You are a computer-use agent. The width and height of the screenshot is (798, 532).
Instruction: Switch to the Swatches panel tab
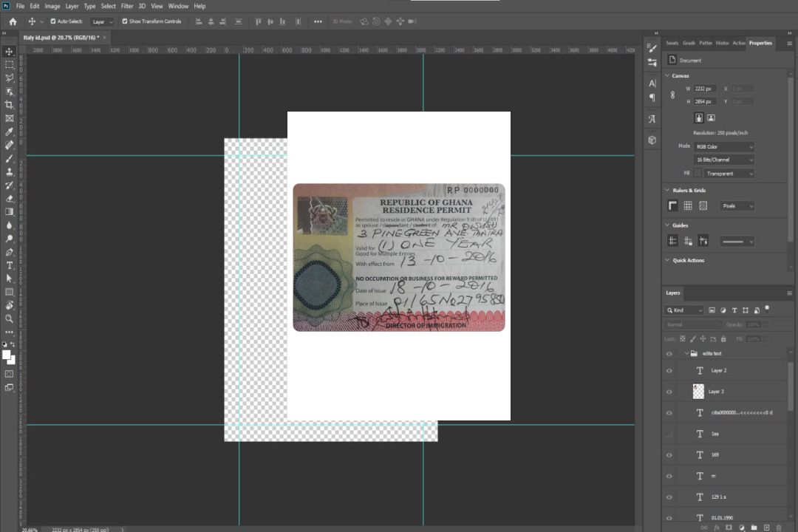672,43
